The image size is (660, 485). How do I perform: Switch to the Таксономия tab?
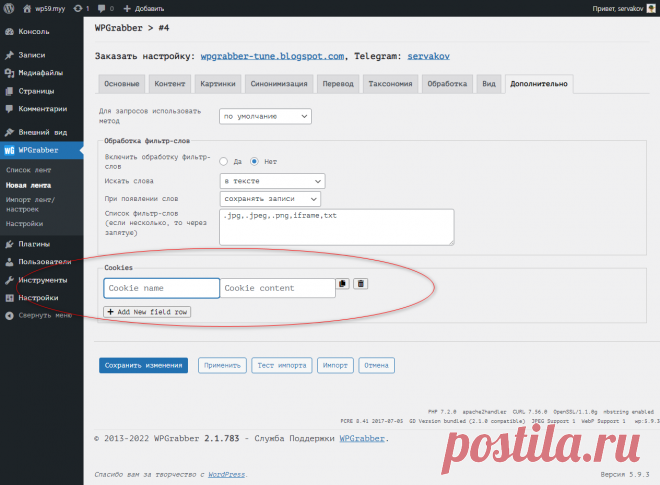pyautogui.click(x=390, y=84)
